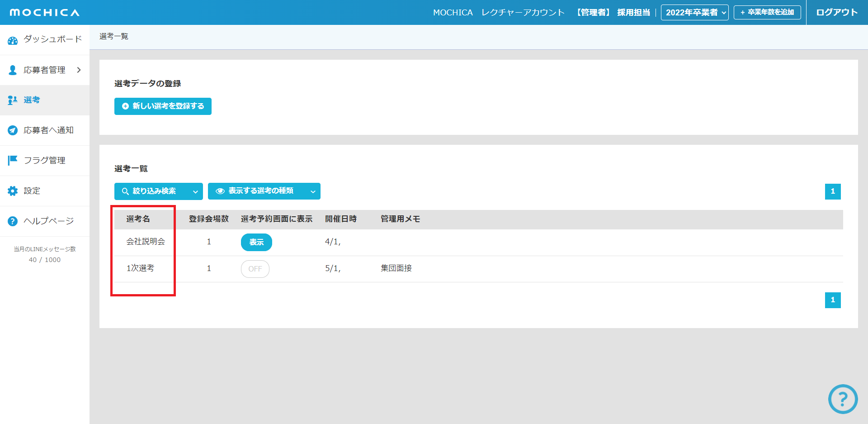
Task: Click the flag management icon
Action: [x=13, y=160]
